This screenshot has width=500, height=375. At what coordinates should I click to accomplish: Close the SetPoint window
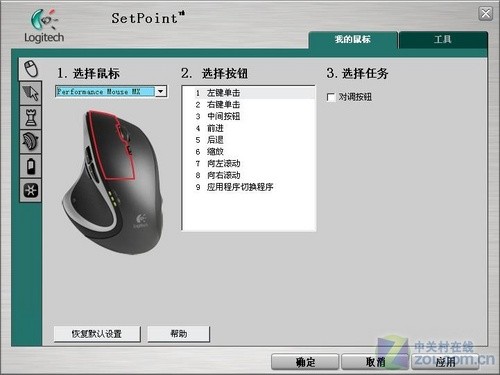coord(485,14)
